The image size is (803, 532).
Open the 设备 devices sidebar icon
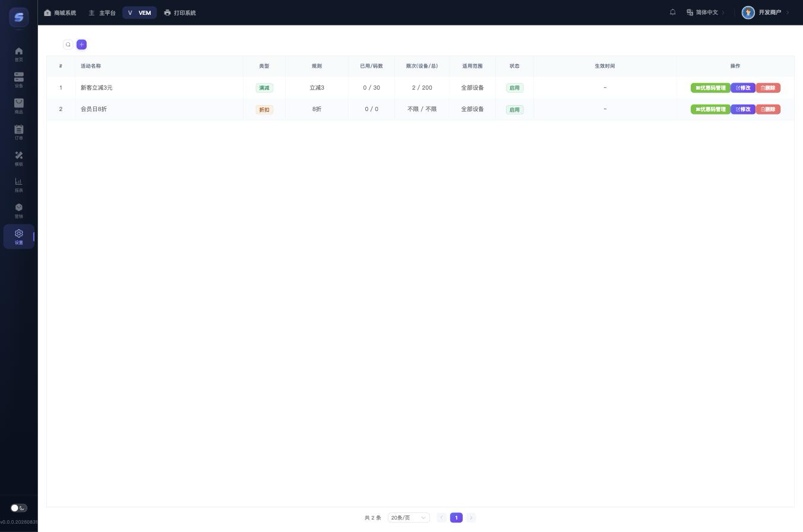pyautogui.click(x=18, y=80)
